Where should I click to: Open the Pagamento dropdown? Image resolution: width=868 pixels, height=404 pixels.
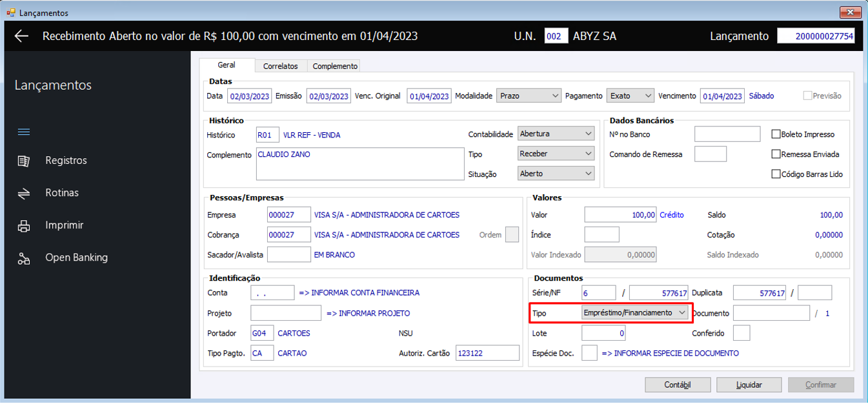point(631,96)
